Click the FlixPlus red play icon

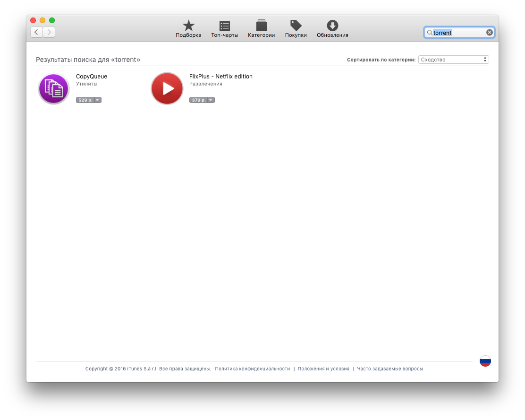pyautogui.click(x=167, y=88)
